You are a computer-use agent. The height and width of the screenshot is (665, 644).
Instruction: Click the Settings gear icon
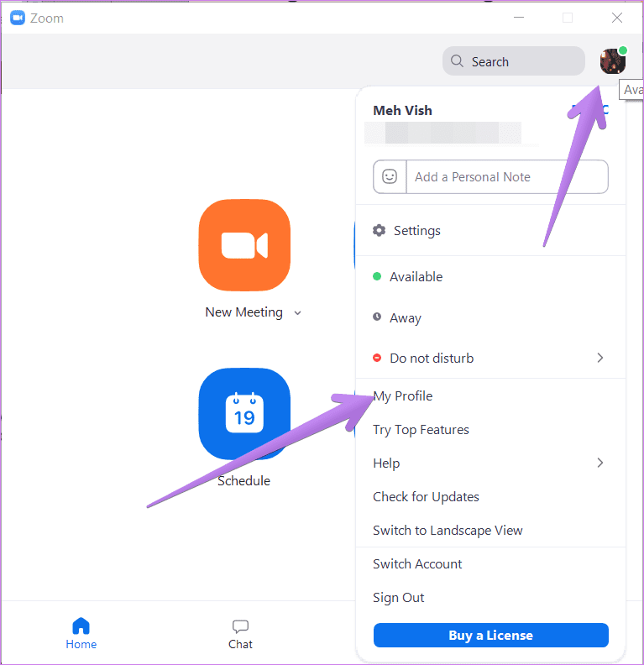pyautogui.click(x=379, y=230)
